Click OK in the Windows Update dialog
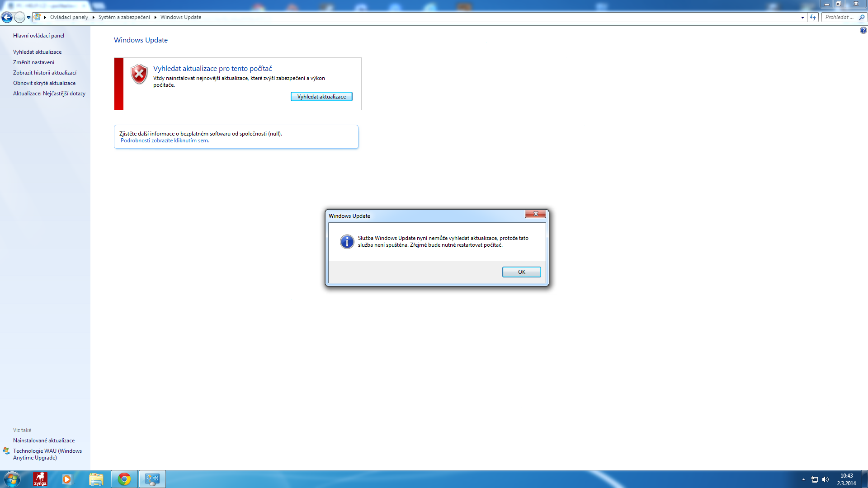The height and width of the screenshot is (488, 868). [x=521, y=272]
